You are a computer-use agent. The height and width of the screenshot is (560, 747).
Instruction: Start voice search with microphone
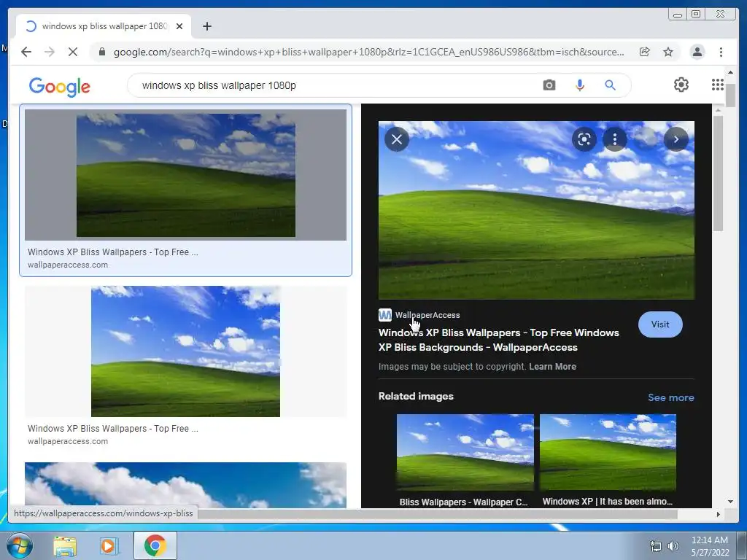tap(580, 85)
